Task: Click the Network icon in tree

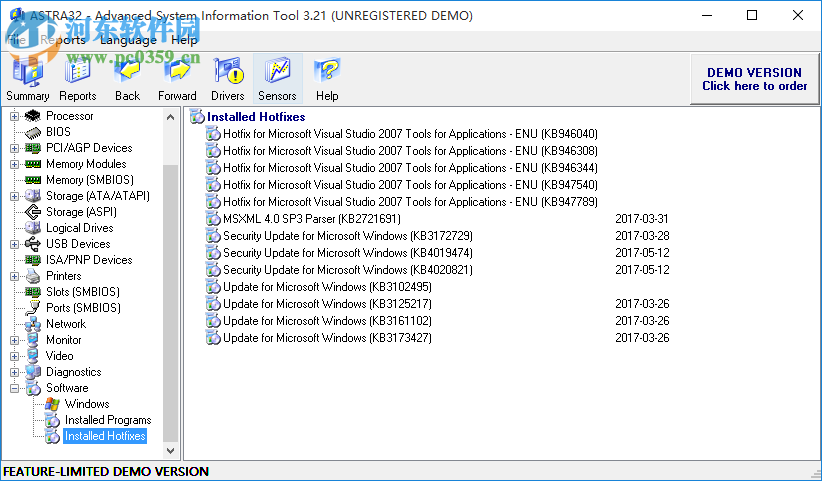Action: click(x=33, y=324)
